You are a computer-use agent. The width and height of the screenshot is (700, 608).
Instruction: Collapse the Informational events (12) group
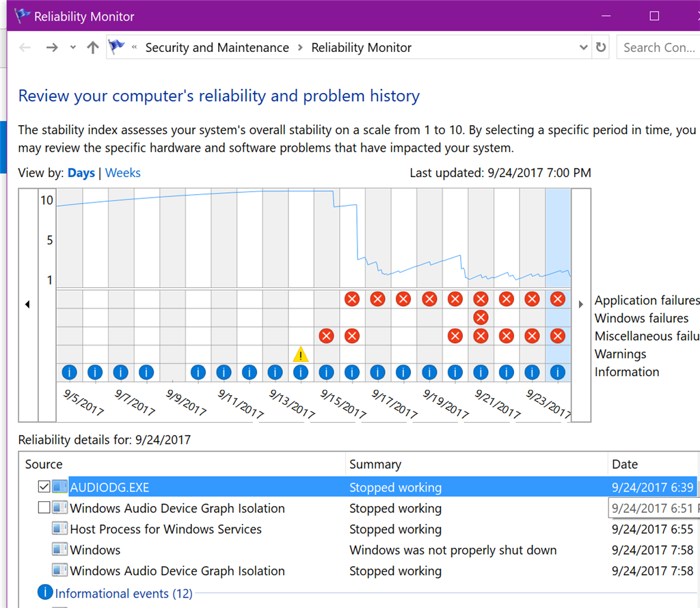pos(124,593)
